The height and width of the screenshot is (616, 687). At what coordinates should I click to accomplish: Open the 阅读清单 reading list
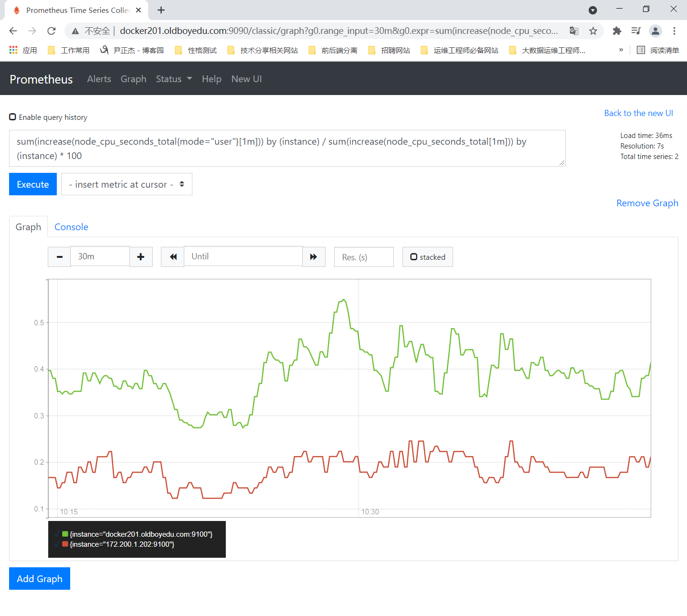coord(658,50)
